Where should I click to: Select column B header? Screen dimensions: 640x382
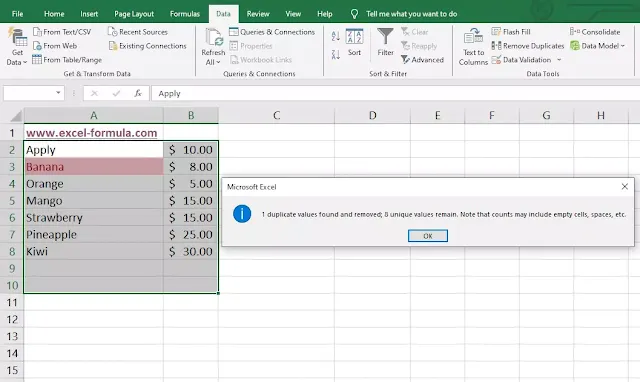pos(191,115)
